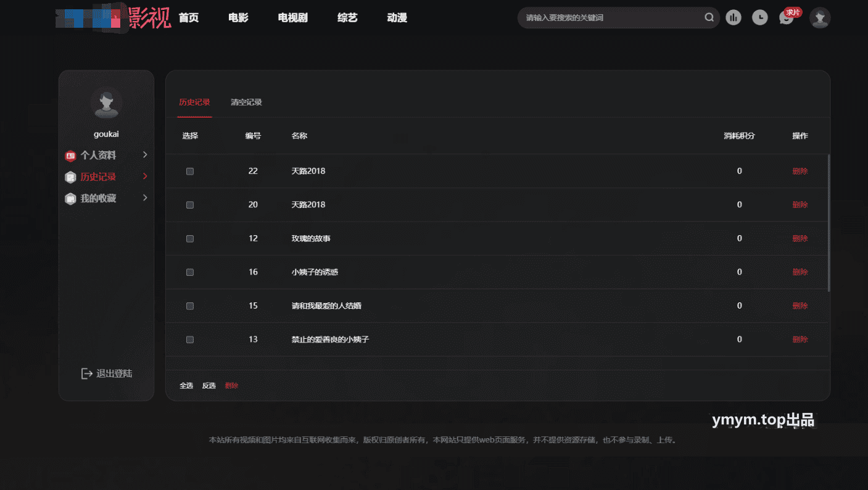Switch to the 清空记录 tab

click(x=246, y=102)
